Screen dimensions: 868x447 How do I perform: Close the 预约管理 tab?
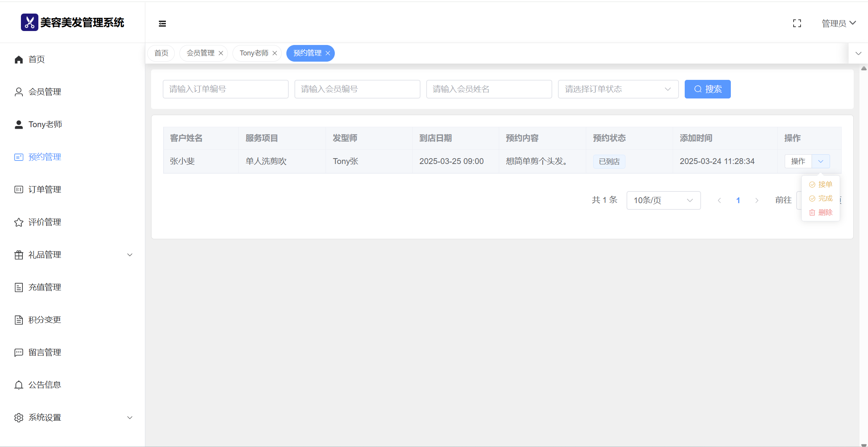point(328,53)
